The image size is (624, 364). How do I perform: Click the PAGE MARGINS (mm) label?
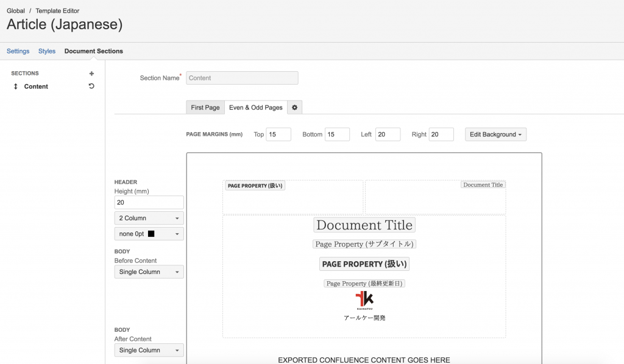214,135
